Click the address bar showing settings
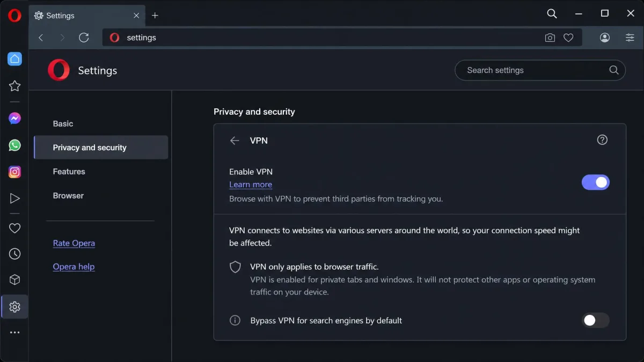This screenshot has height=362, width=644. tap(342, 38)
